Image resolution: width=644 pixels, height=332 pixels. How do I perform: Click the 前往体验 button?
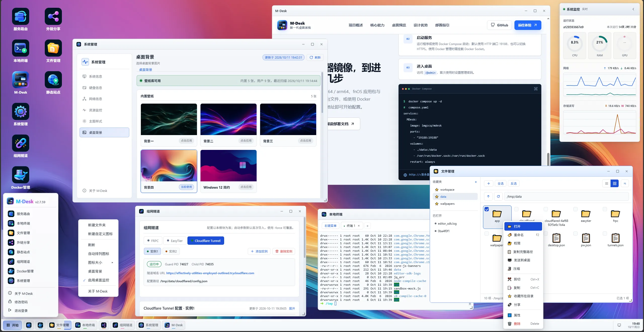click(528, 25)
